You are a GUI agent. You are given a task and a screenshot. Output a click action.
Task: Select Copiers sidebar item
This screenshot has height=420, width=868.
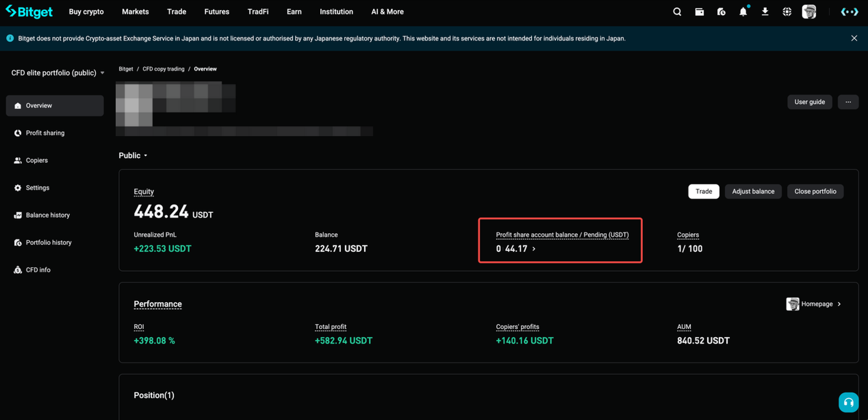(x=55, y=160)
